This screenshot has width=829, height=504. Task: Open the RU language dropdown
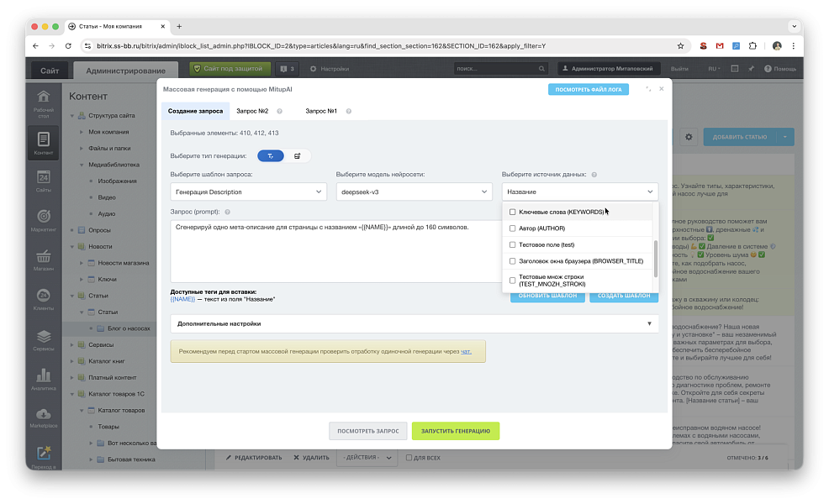715,69
